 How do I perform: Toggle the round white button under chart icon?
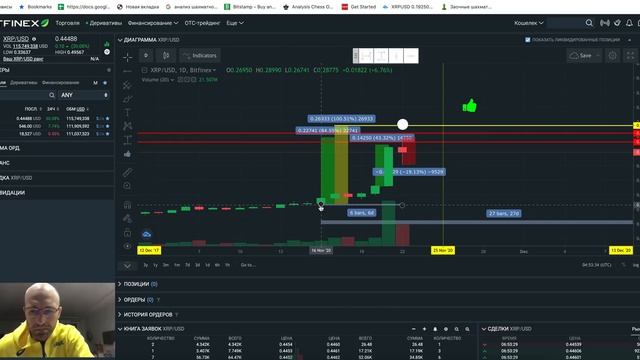(107, 52)
